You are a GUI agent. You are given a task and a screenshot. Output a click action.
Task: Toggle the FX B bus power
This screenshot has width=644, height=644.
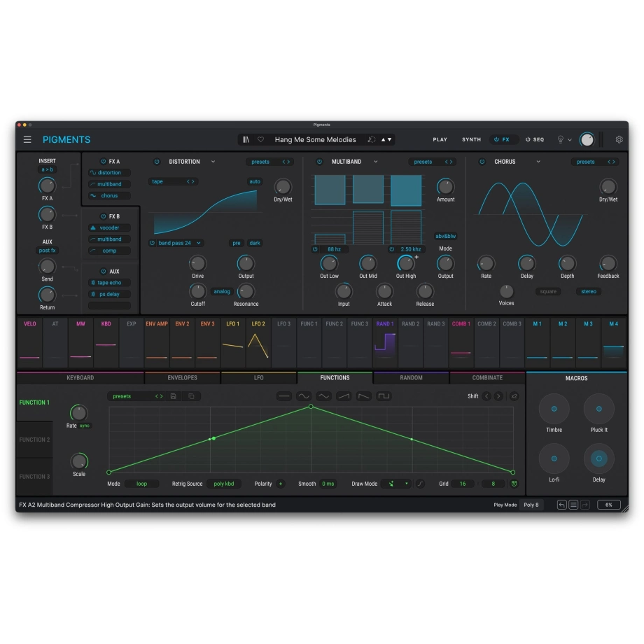click(x=104, y=216)
